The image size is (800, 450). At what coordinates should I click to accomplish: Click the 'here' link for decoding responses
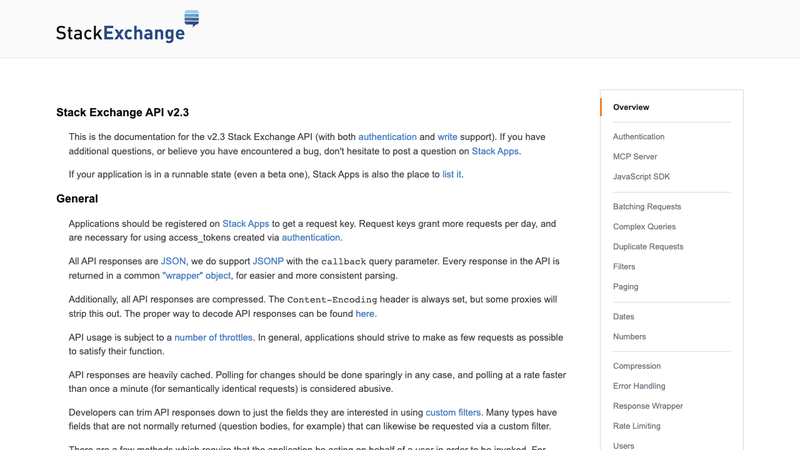(x=365, y=314)
